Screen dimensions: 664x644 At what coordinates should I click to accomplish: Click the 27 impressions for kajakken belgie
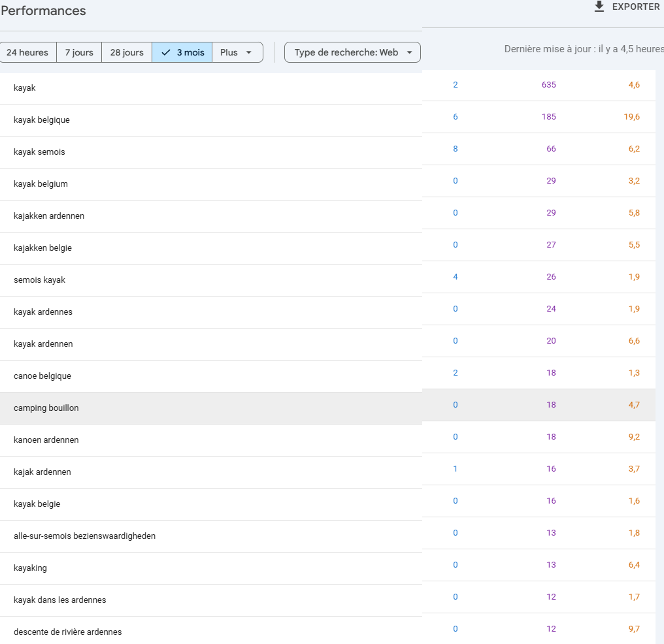point(551,245)
